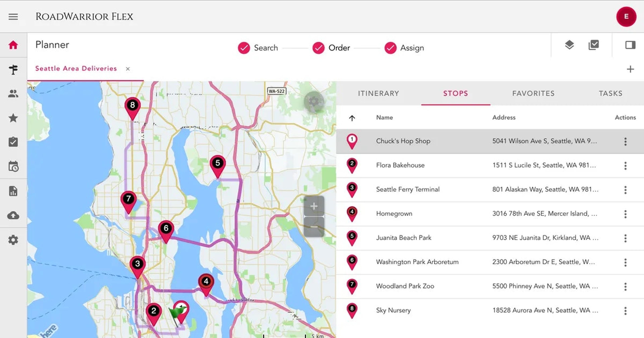Switch to the Itinerary tab
Viewport: 644px width, 338px height.
tap(378, 93)
